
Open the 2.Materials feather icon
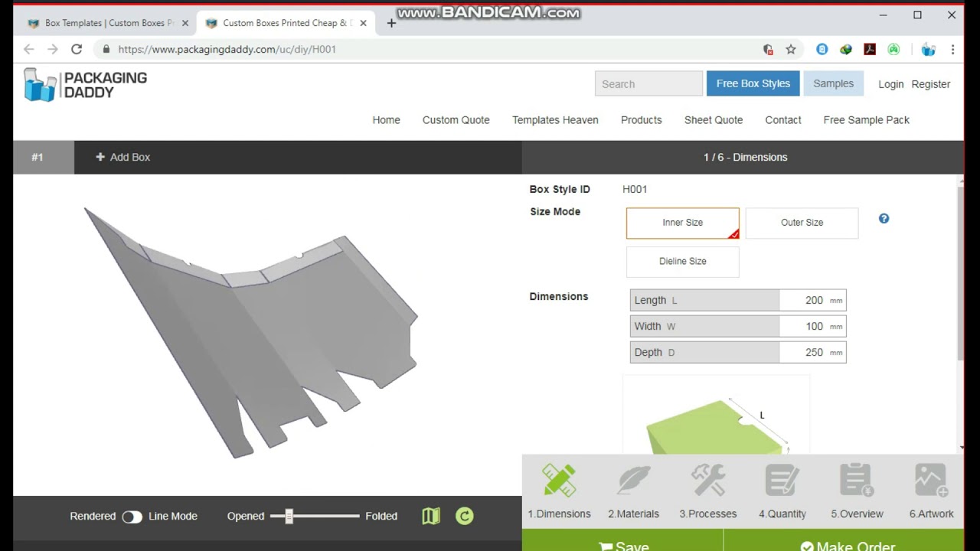coord(633,481)
